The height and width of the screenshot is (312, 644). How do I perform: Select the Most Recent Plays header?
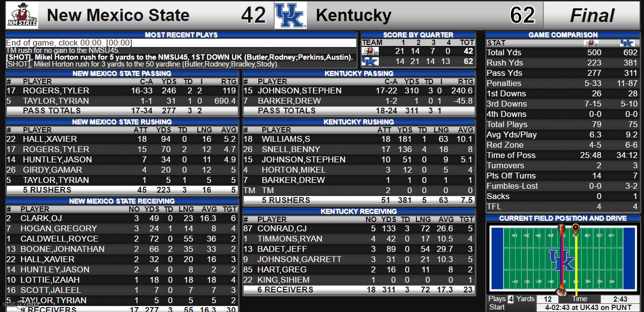tap(181, 35)
